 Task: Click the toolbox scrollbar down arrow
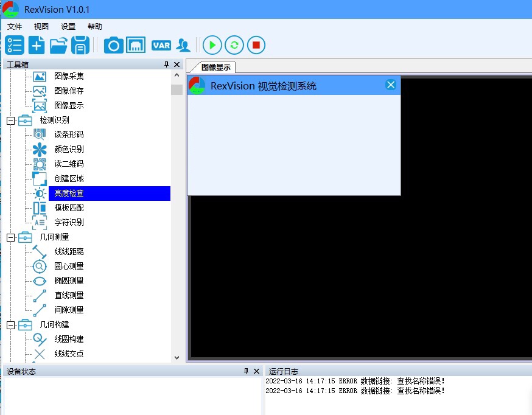click(177, 357)
